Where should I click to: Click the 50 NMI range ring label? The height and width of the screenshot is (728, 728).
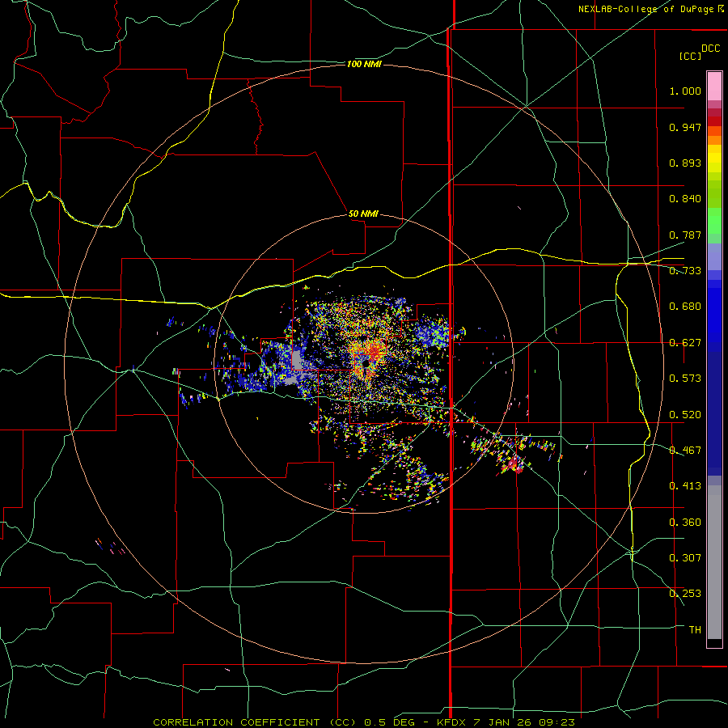coord(363,214)
